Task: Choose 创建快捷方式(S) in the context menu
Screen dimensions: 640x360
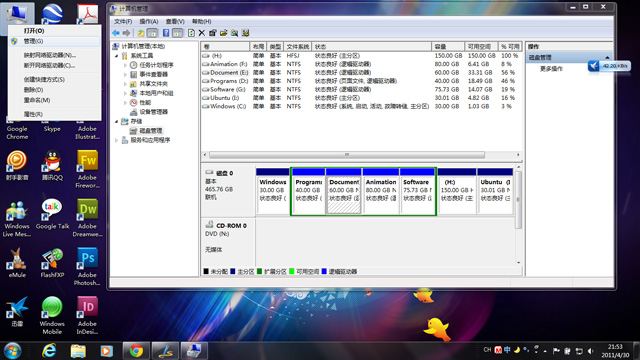Action: point(55,80)
